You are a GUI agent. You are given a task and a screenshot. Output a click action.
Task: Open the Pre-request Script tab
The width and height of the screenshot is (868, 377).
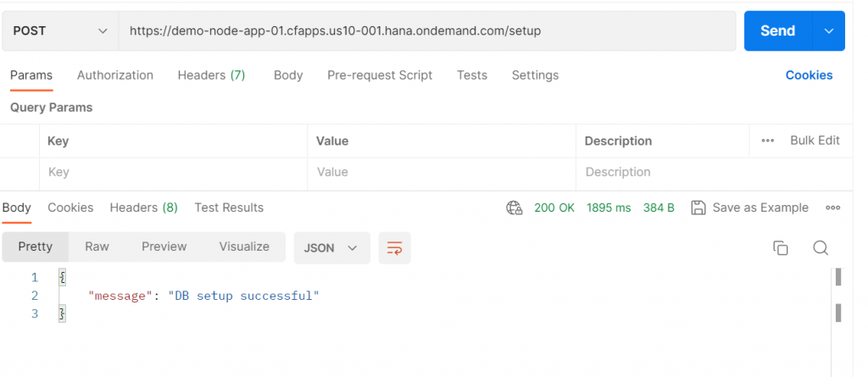click(x=380, y=75)
